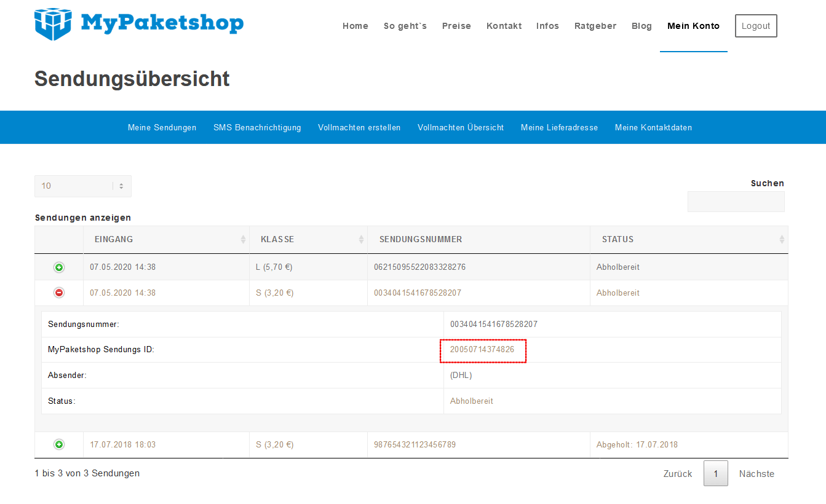
Task: Sort table by Eingang column arrows
Action: [x=243, y=240]
